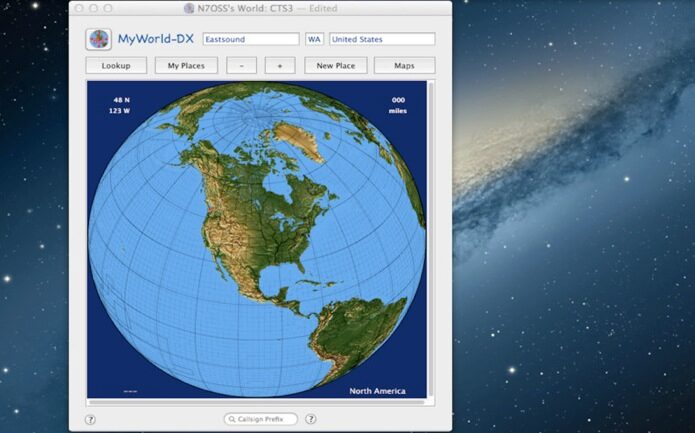Click the horizontal scrollbar under the map
The width and height of the screenshot is (695, 433).
[256, 401]
